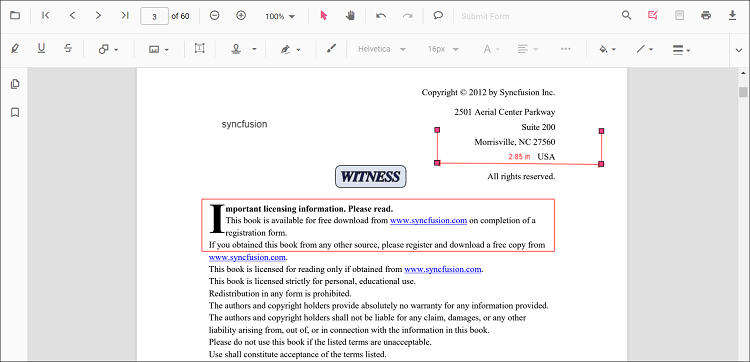Select the free text annotation tool
The width and height of the screenshot is (750, 362).
[x=199, y=49]
